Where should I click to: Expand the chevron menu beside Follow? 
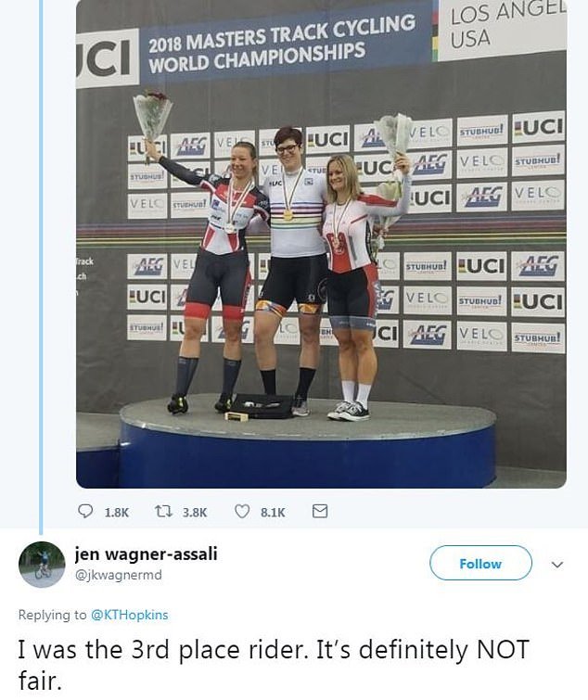pos(558,564)
